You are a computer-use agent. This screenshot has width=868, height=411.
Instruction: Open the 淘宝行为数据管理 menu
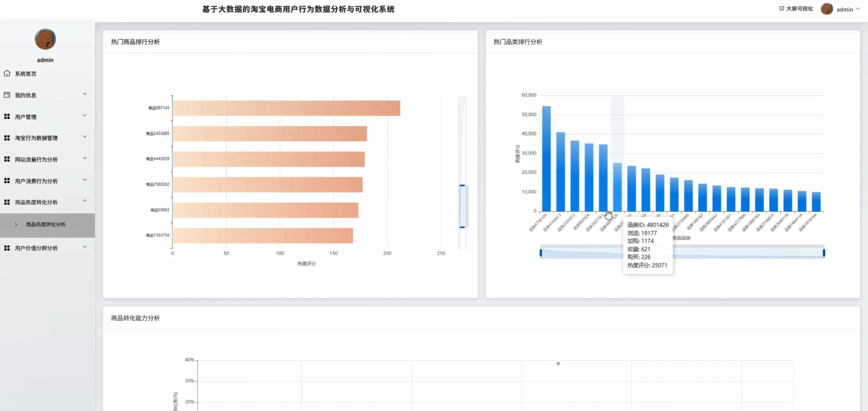47,138
